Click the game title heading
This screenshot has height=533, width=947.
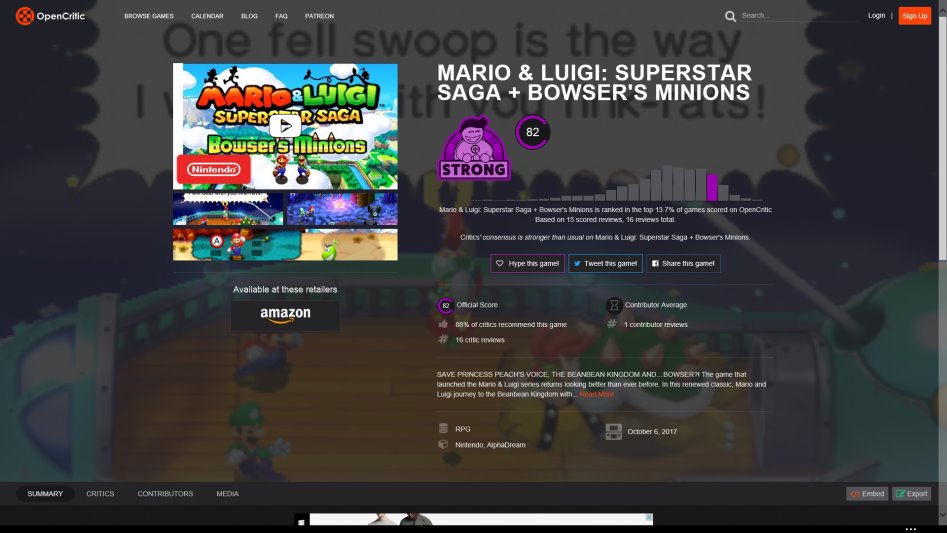[x=594, y=83]
